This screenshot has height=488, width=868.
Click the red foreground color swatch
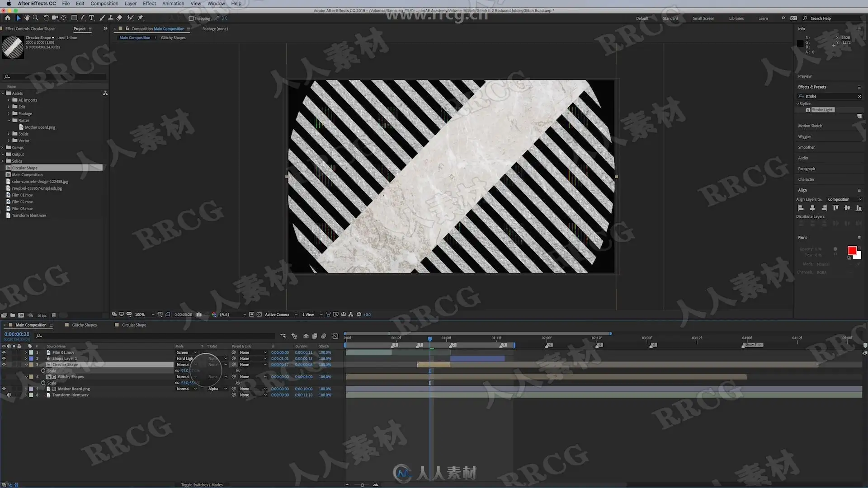point(852,250)
